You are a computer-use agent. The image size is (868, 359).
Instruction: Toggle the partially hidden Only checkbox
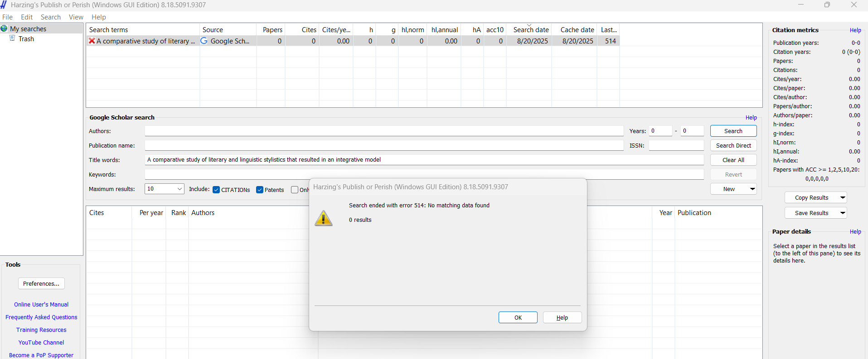tap(295, 190)
